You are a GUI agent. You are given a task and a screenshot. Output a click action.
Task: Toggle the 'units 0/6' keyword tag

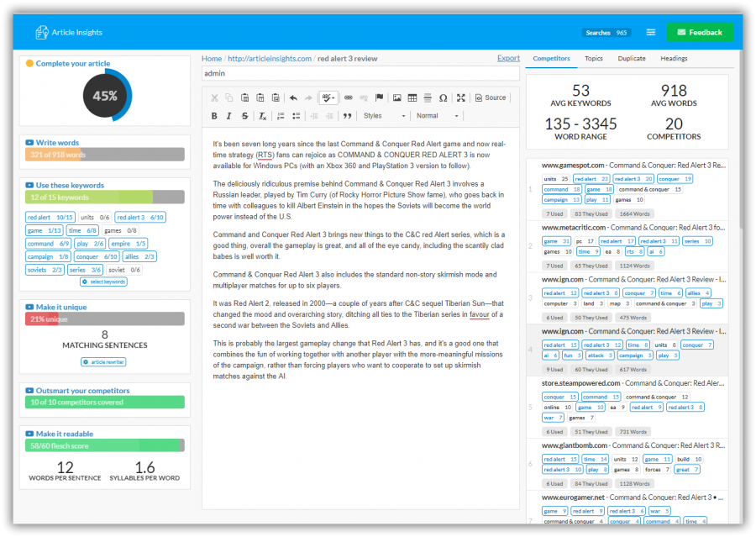94,218
